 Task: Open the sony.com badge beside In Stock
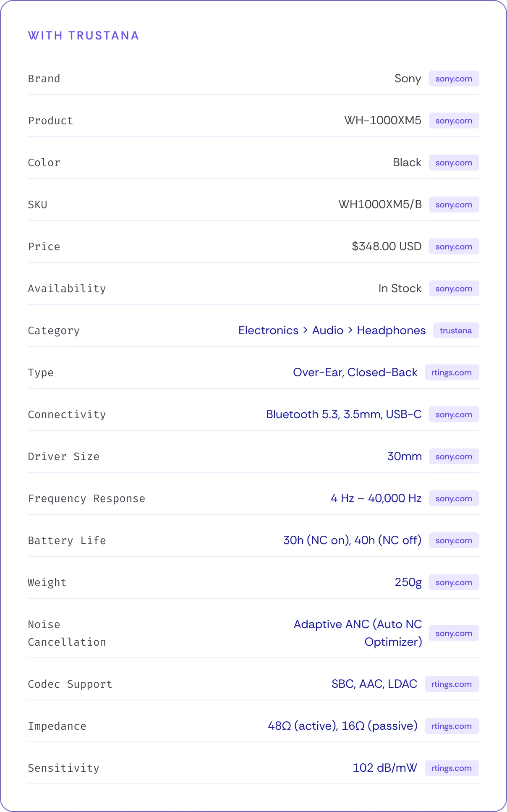tap(454, 289)
